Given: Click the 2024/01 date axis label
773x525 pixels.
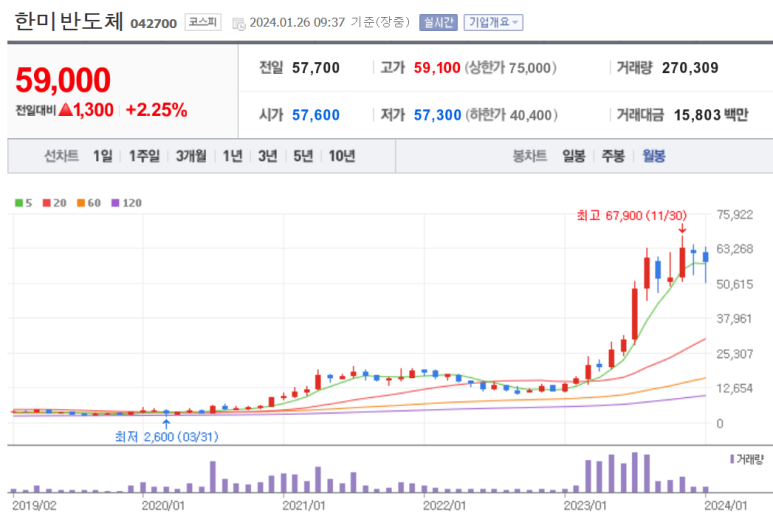Looking at the screenshot, I should (x=726, y=505).
